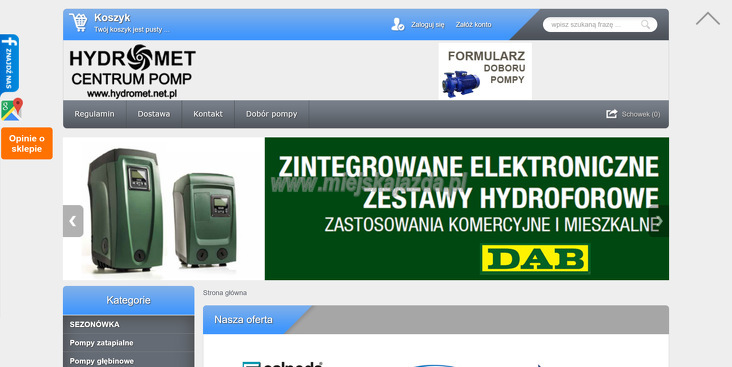Image resolution: width=732 pixels, height=367 pixels.
Task: Open the Google Maps side icon
Action: (12, 110)
